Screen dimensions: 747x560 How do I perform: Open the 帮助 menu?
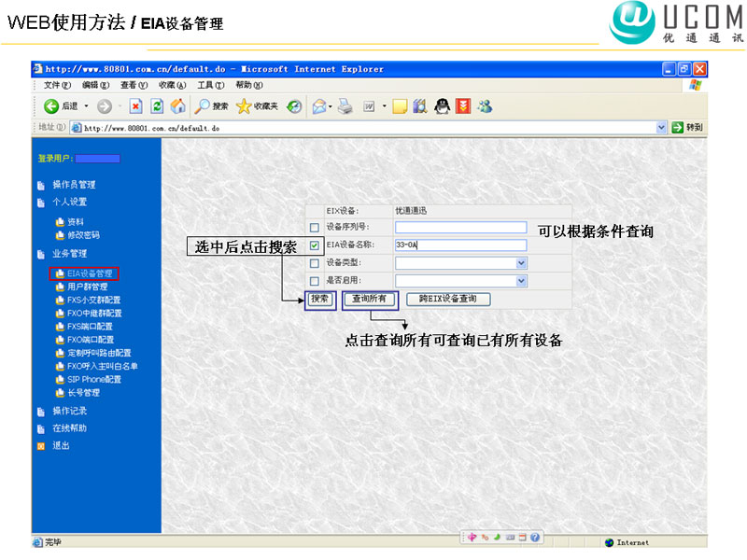249,85
